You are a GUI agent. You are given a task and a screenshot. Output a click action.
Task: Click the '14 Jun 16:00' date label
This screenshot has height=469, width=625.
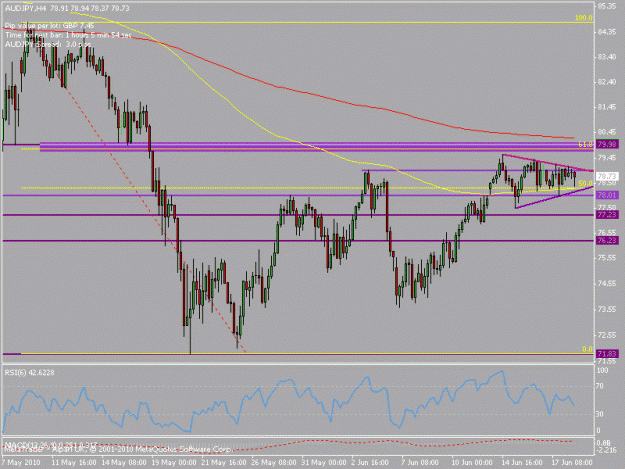[x=522, y=462]
